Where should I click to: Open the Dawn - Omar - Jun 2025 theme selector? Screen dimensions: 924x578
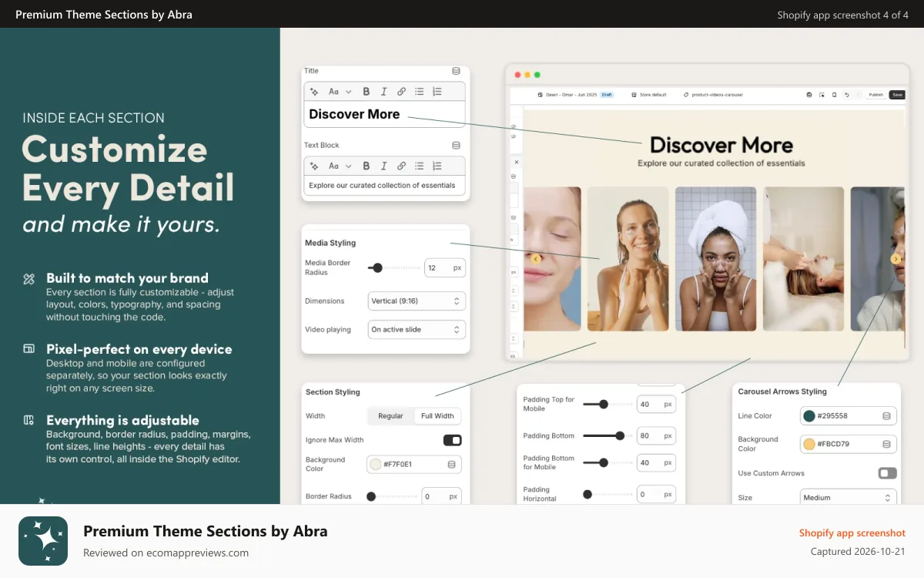click(567, 95)
